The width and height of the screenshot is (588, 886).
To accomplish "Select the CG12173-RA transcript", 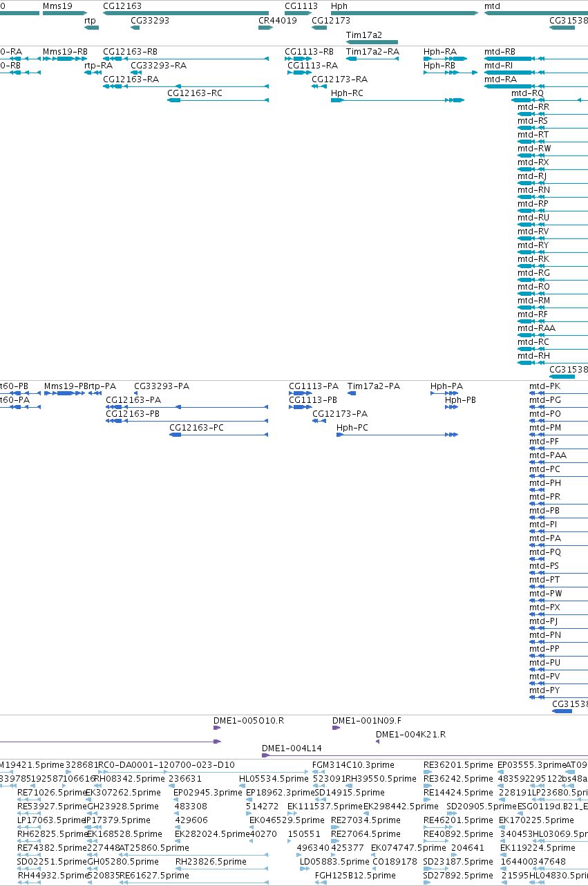I will click(x=319, y=86).
